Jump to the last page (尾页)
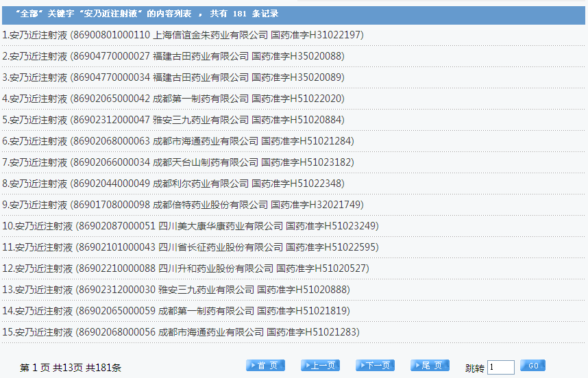588x378 pixels. point(430,366)
